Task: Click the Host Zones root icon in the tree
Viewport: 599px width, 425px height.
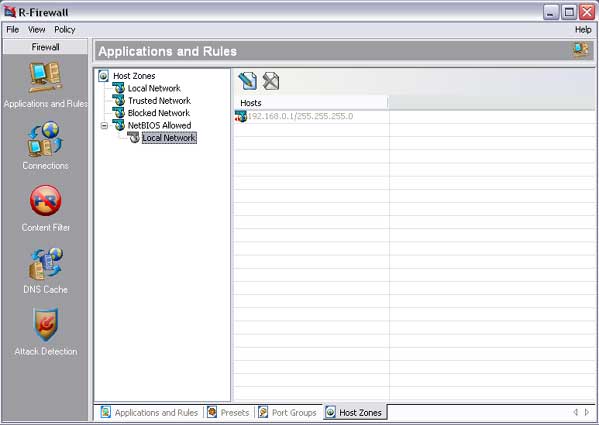Action: [x=104, y=76]
